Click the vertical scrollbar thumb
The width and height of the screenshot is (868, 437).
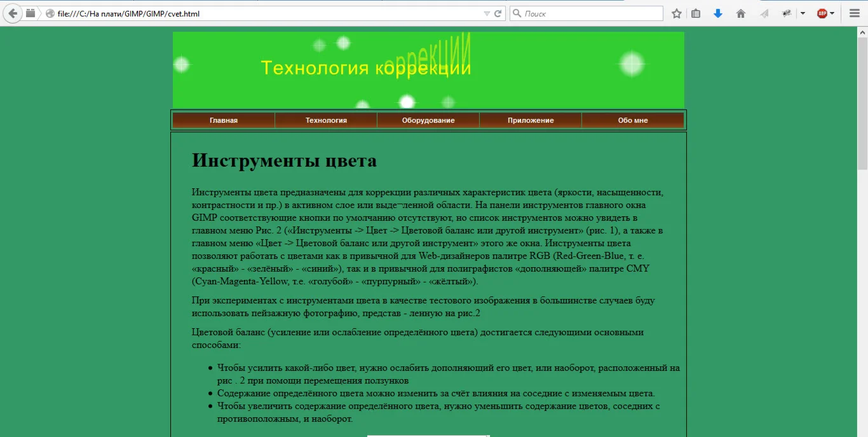coord(862,104)
